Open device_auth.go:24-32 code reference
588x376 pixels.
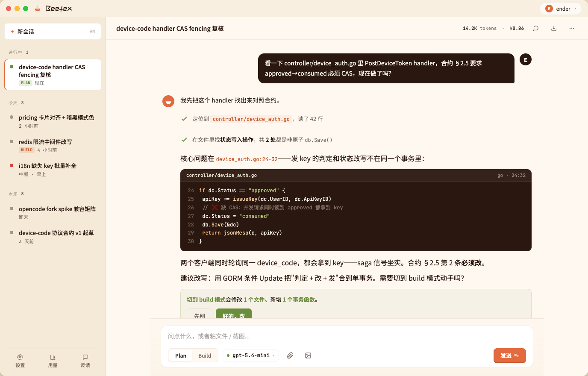[247, 159]
